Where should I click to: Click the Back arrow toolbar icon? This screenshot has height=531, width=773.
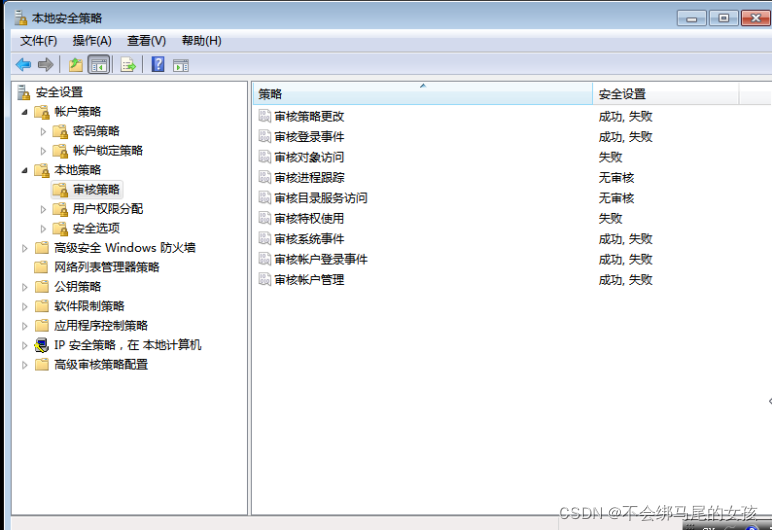click(x=23, y=65)
